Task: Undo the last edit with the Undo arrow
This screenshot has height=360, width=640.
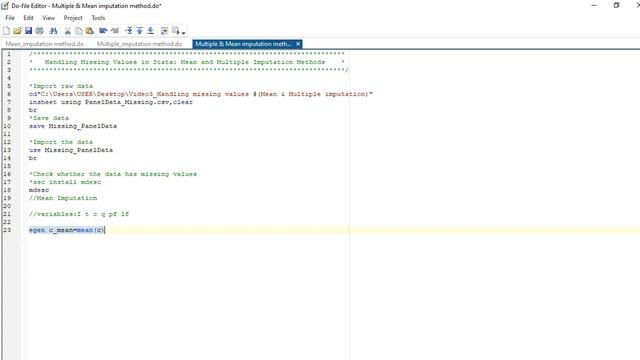Action: tap(103, 31)
